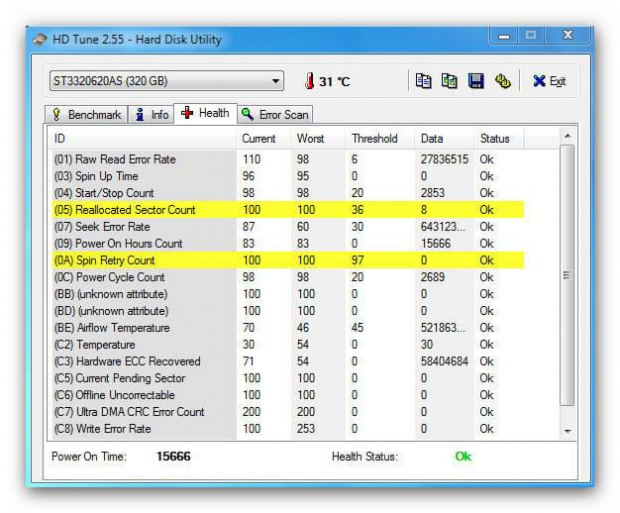This screenshot has width=620, height=513.
Task: Open the ST3320620AS drive dropdown
Action: coord(166,81)
